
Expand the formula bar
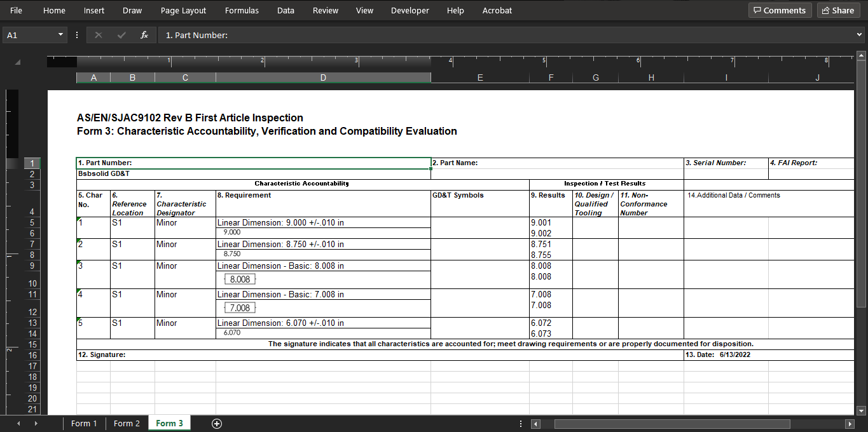(860, 35)
